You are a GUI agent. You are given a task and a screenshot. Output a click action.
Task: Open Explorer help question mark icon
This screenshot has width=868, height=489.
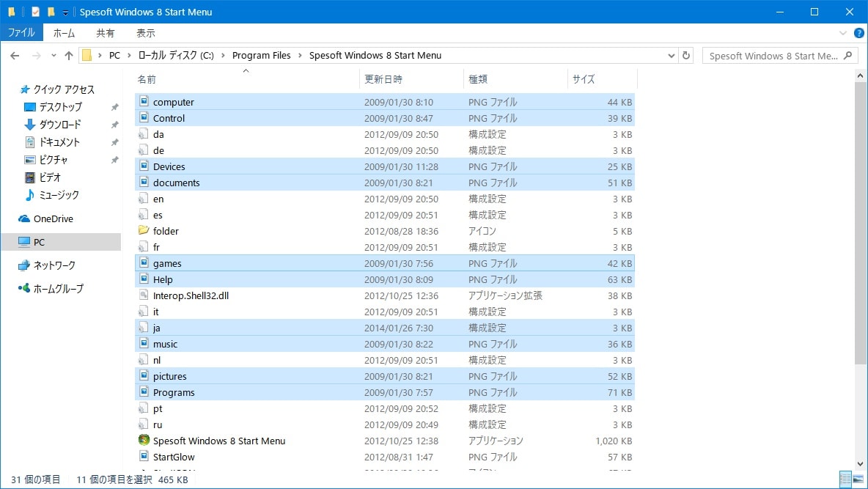858,33
